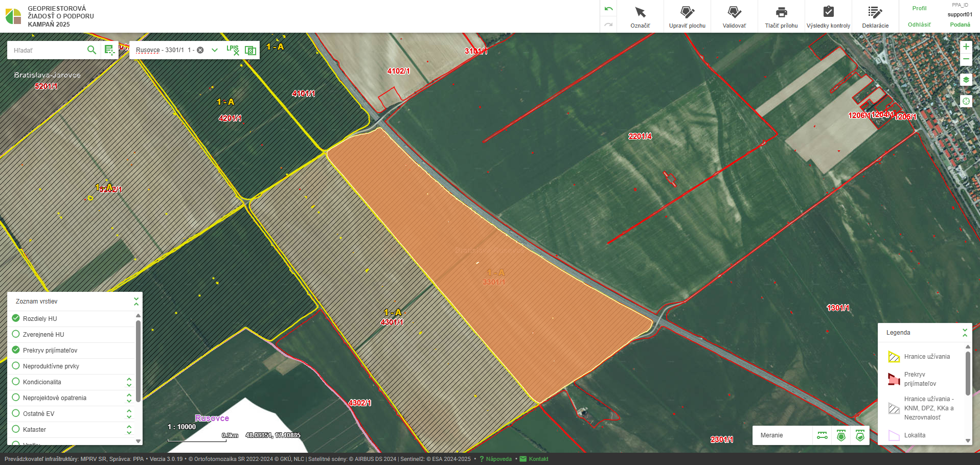Collapse the Legenda panel
The height and width of the screenshot is (465, 980).
(965, 333)
